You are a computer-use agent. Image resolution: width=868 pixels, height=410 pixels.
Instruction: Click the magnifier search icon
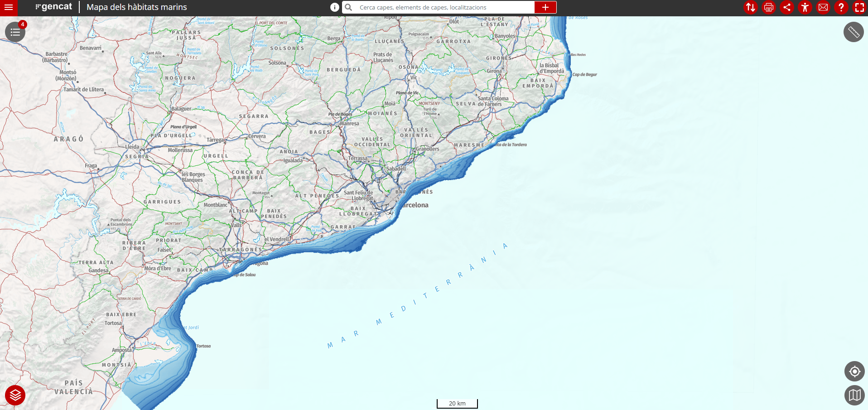pos(348,7)
